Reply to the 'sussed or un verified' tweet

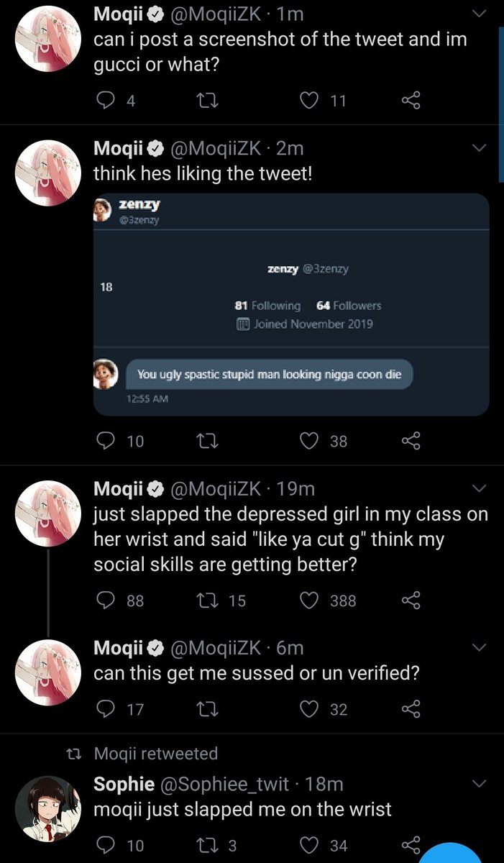pos(106,709)
